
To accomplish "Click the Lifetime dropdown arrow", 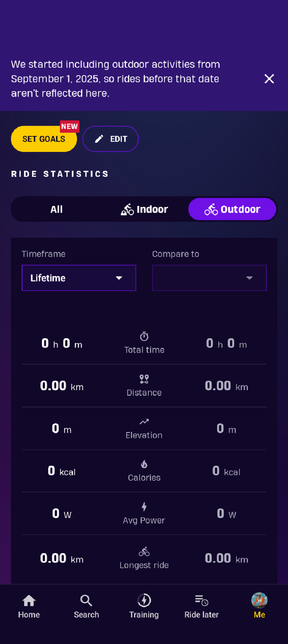I will pos(119,278).
